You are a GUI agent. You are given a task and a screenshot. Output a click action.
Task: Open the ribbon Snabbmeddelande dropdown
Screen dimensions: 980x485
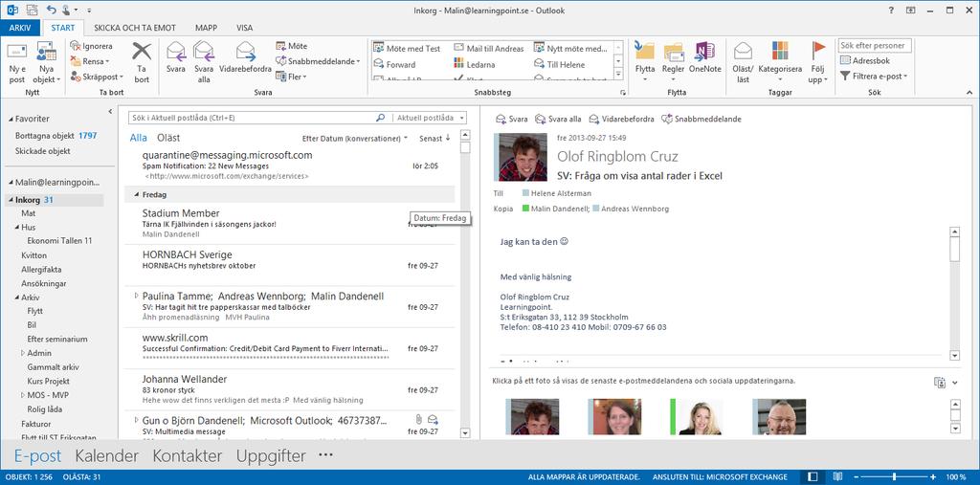(318, 61)
